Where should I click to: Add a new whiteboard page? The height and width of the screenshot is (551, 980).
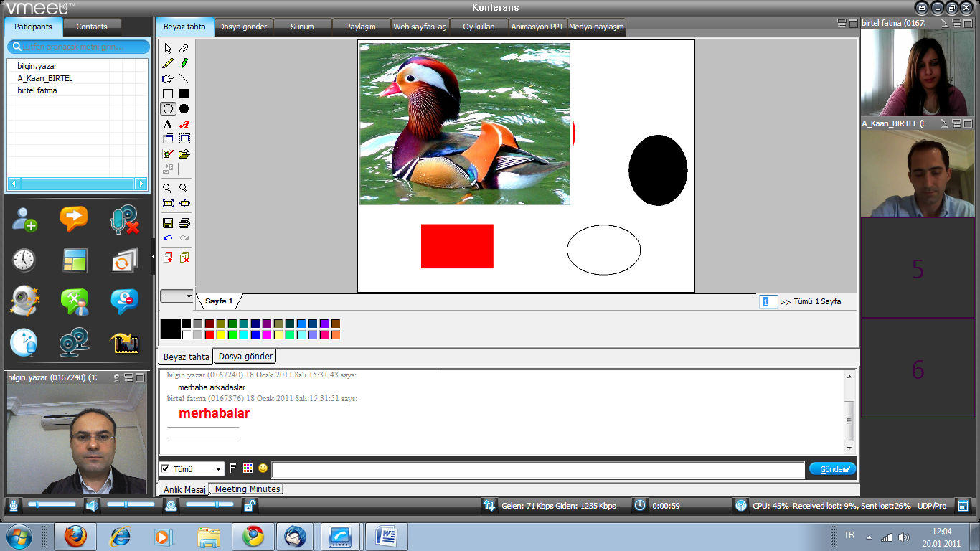[168, 257]
